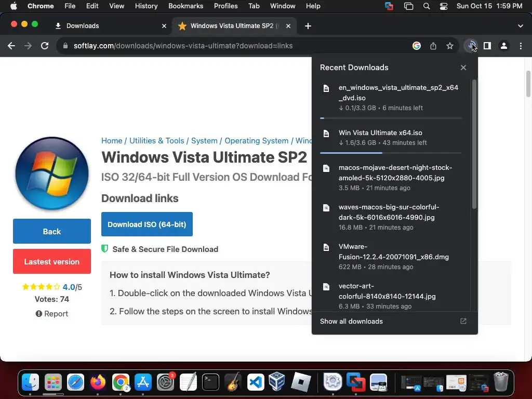Screen dimensions: 532x399
Task: Reload the current page
Action: pyautogui.click(x=45, y=46)
